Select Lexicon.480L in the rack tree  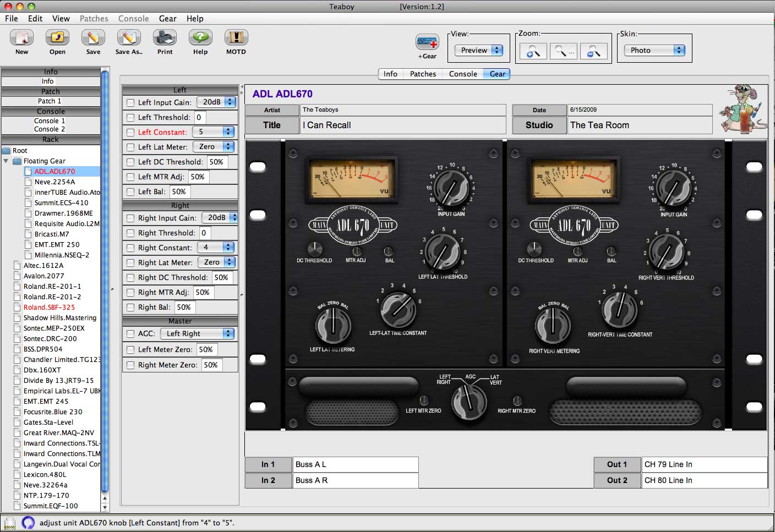click(45, 474)
